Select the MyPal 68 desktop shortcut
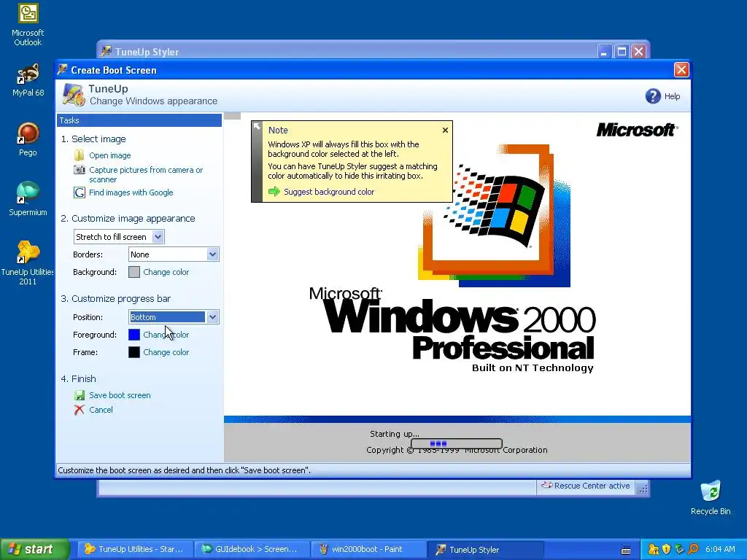 click(x=28, y=79)
